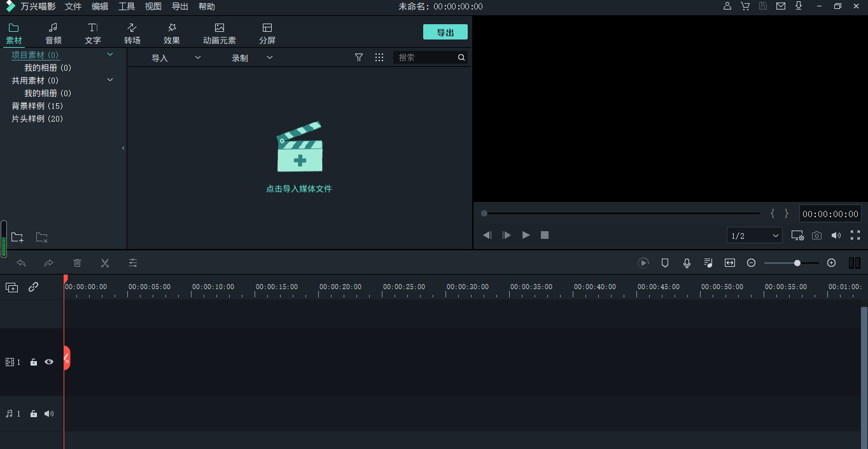868x449 pixels.
Task: Open the 1/2 preview quality dropdown
Action: pos(755,236)
